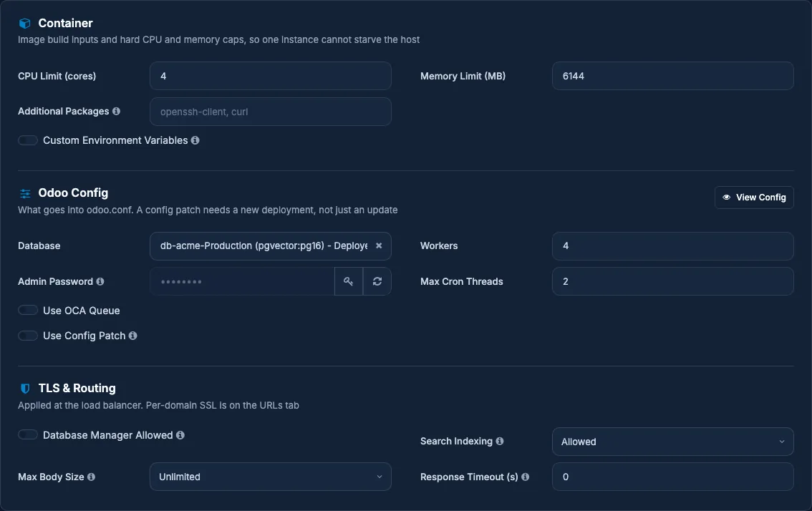812x511 pixels.
Task: Click the Database Manager Allowed label
Action: coord(107,435)
